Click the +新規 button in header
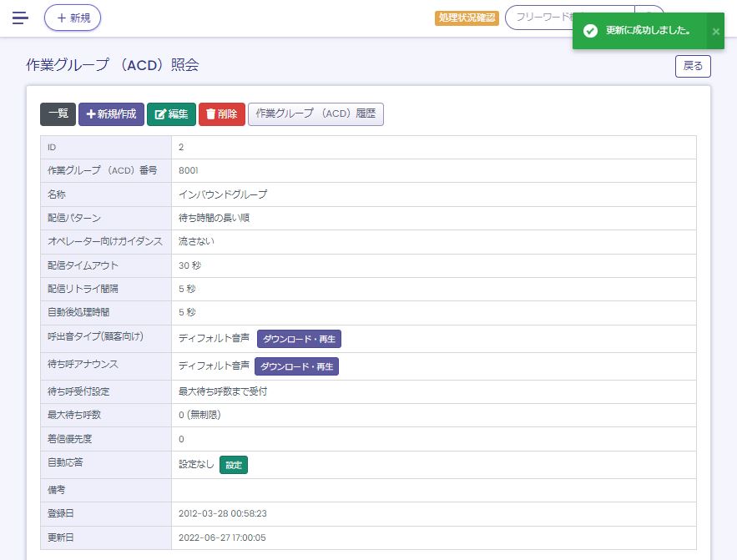 [x=73, y=18]
